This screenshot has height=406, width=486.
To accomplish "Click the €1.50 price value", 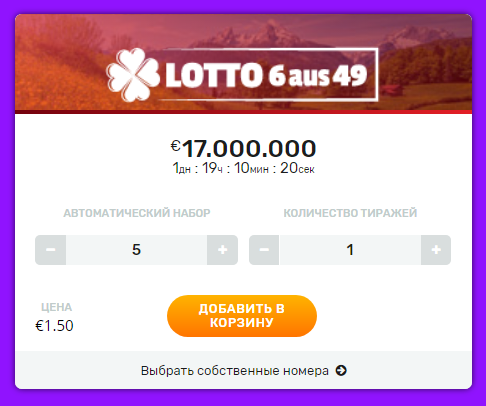I will [54, 326].
